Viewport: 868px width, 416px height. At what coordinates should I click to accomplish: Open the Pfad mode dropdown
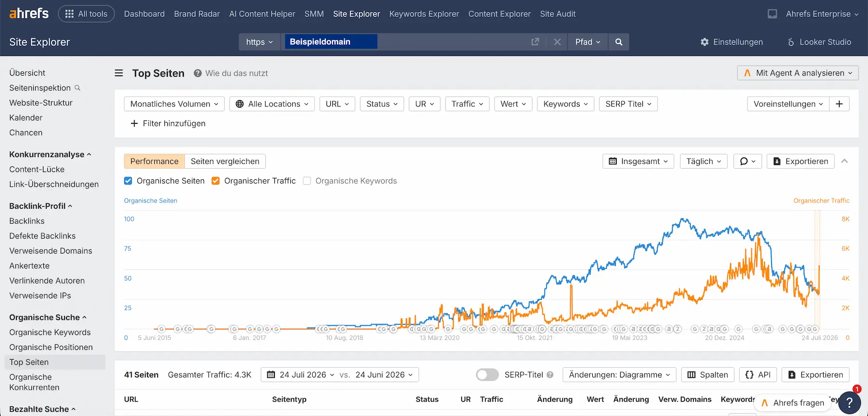pos(588,42)
